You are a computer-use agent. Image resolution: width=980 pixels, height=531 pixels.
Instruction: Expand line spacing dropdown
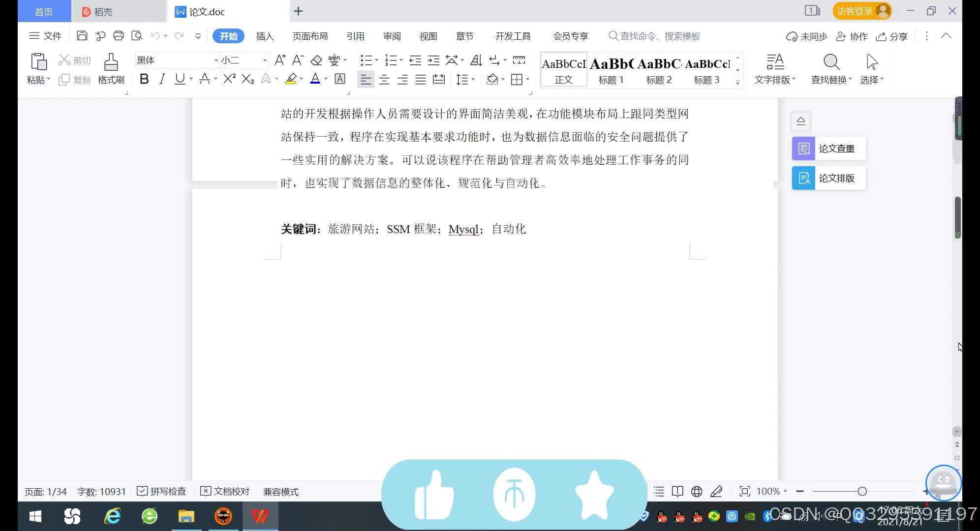click(473, 79)
